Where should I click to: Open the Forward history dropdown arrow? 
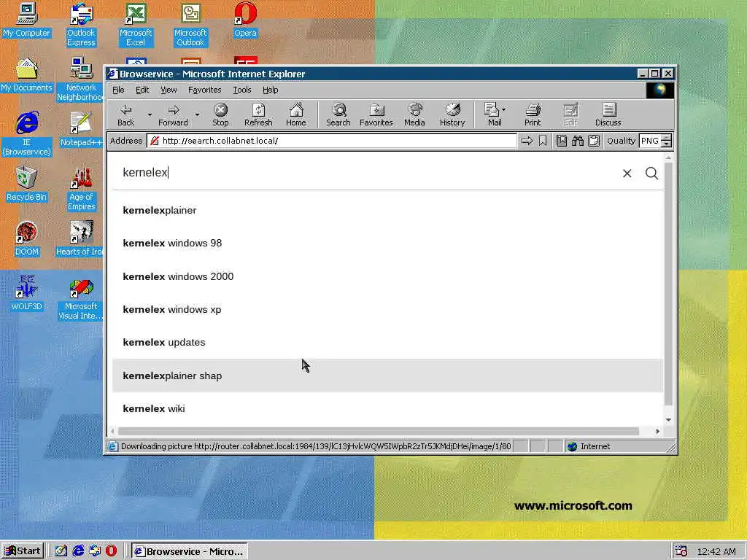(x=197, y=114)
